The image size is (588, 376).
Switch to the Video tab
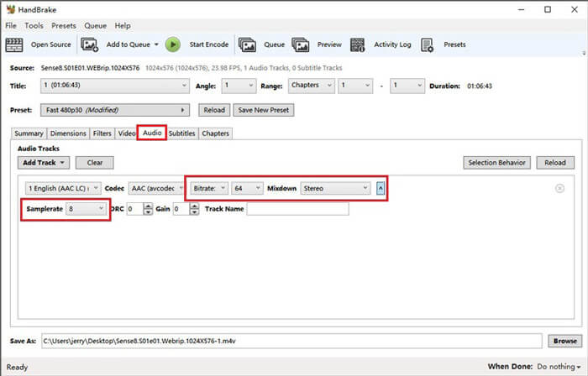click(127, 133)
